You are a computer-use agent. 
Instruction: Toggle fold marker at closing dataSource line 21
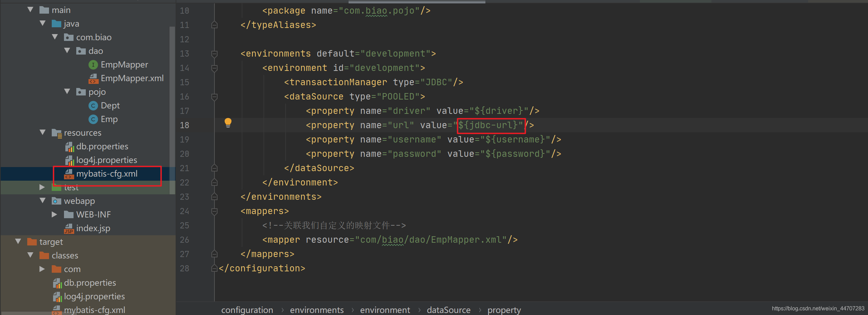pos(214,168)
